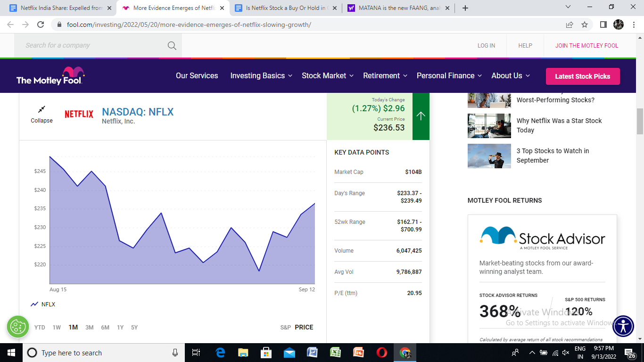Open the accessibility options icon
644x362 pixels.
624,326
